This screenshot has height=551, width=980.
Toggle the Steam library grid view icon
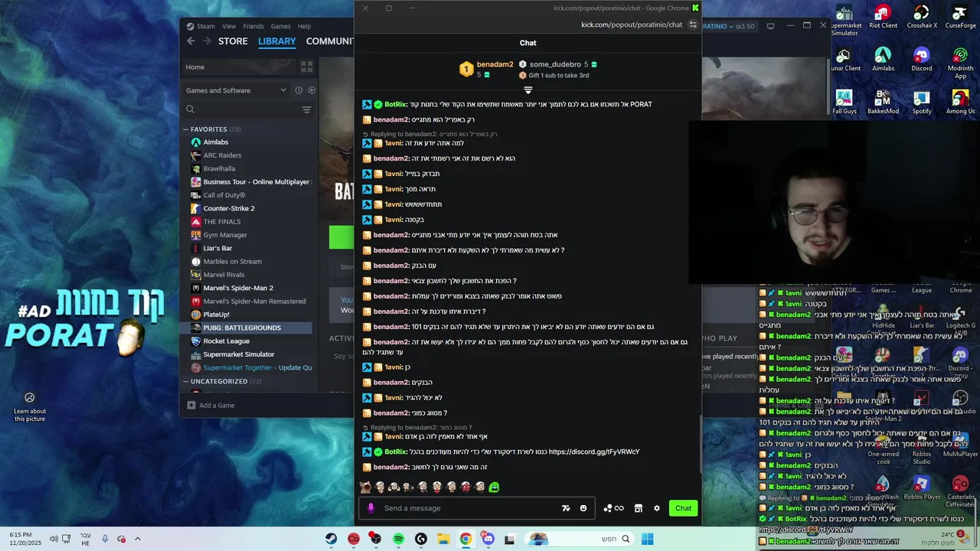(306, 67)
